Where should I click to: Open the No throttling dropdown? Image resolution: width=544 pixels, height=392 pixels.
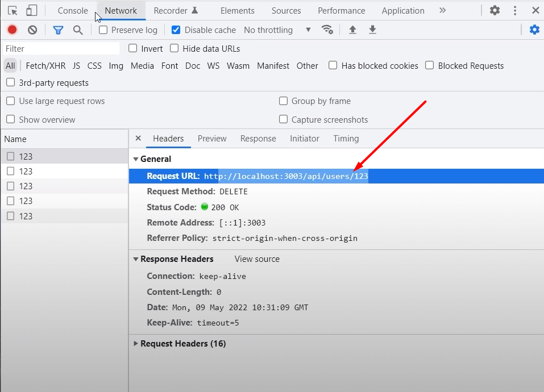pyautogui.click(x=277, y=30)
